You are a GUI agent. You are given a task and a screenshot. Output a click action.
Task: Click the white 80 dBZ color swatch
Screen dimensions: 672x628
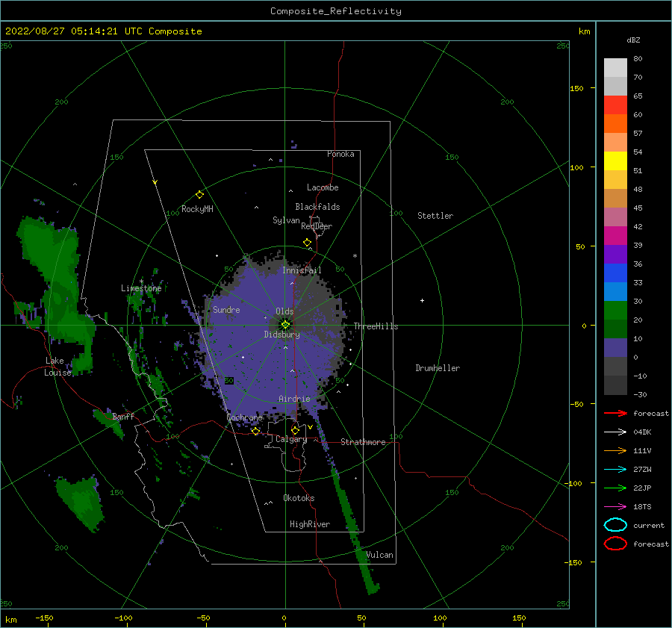[615, 68]
